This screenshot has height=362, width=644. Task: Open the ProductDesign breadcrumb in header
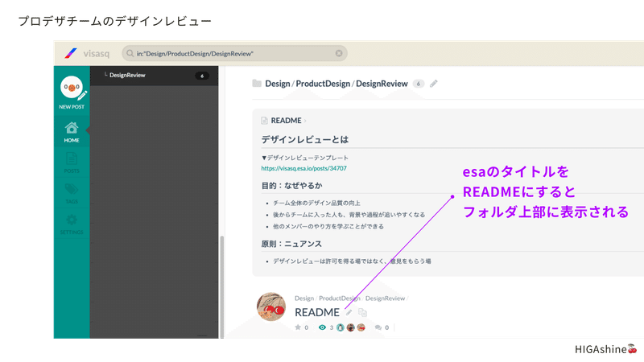[x=323, y=84]
